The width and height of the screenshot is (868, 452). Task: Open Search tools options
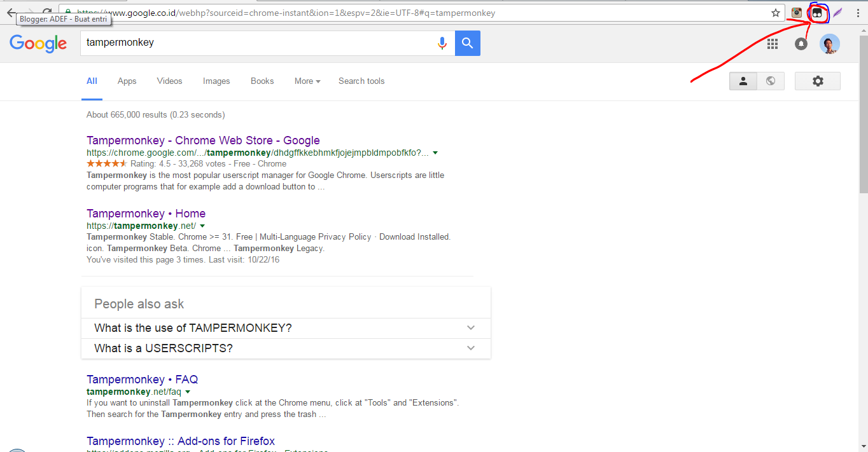point(361,81)
